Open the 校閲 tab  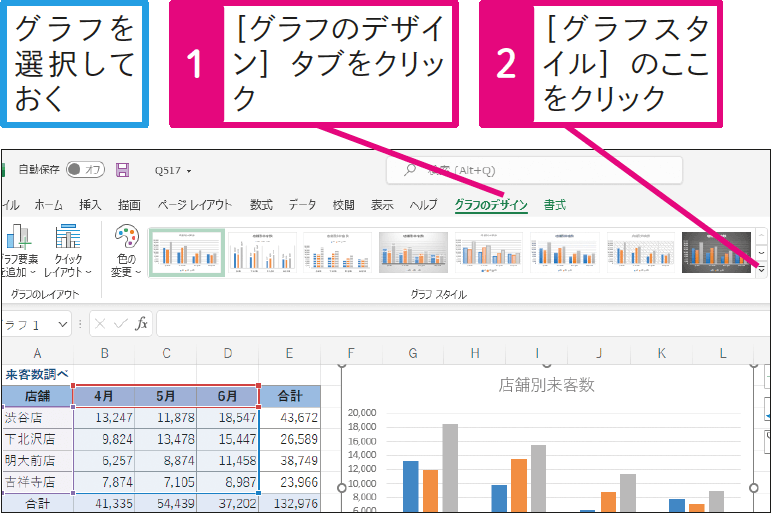tap(344, 205)
